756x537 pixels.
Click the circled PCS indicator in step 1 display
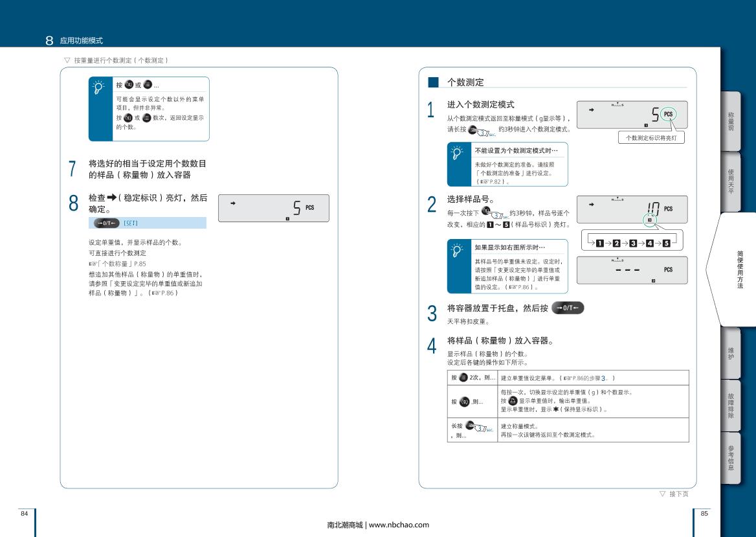[x=668, y=114]
